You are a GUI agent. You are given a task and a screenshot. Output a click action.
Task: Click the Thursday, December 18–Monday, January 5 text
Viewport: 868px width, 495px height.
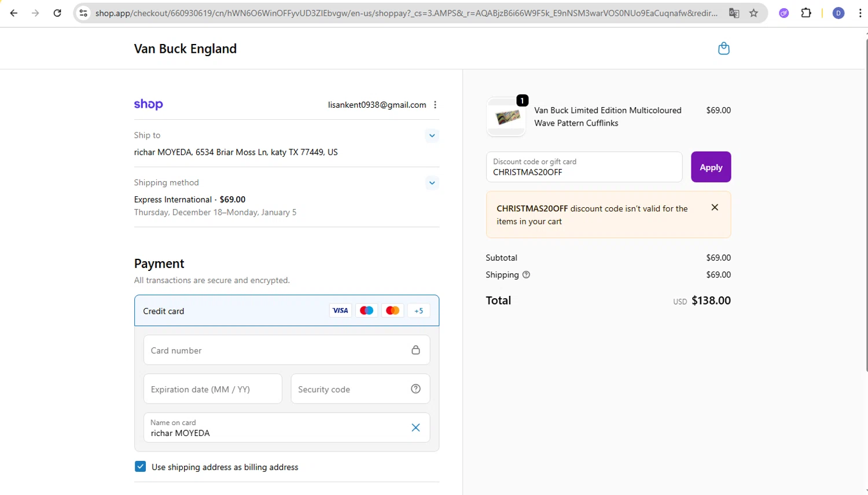click(215, 212)
